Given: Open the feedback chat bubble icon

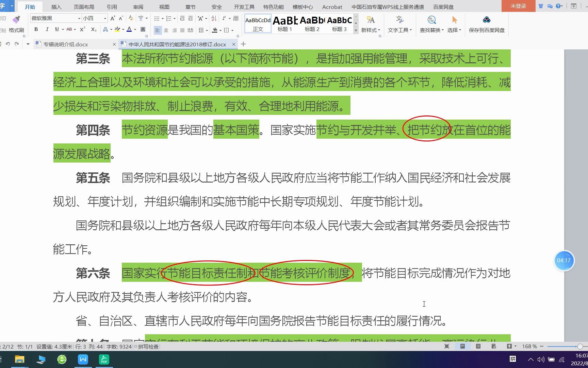Looking at the screenshot, I should [x=550, y=6].
